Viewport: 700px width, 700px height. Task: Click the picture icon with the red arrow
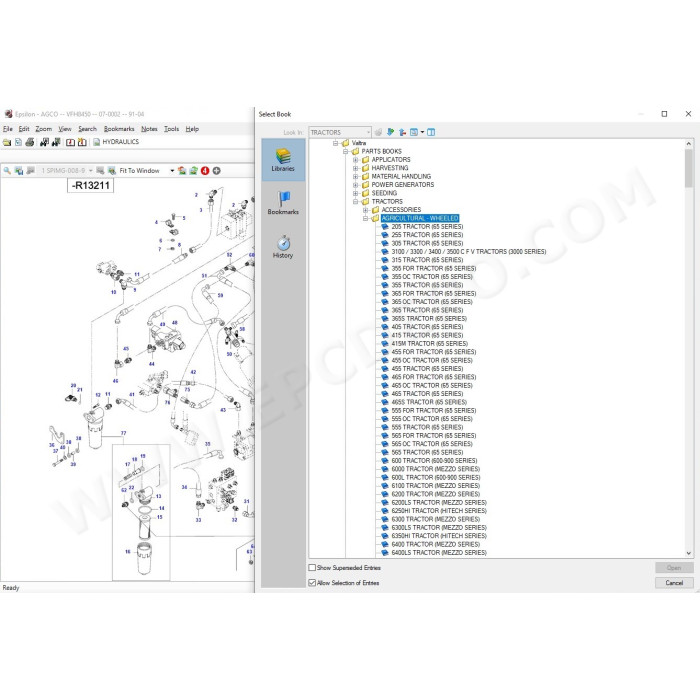182,171
